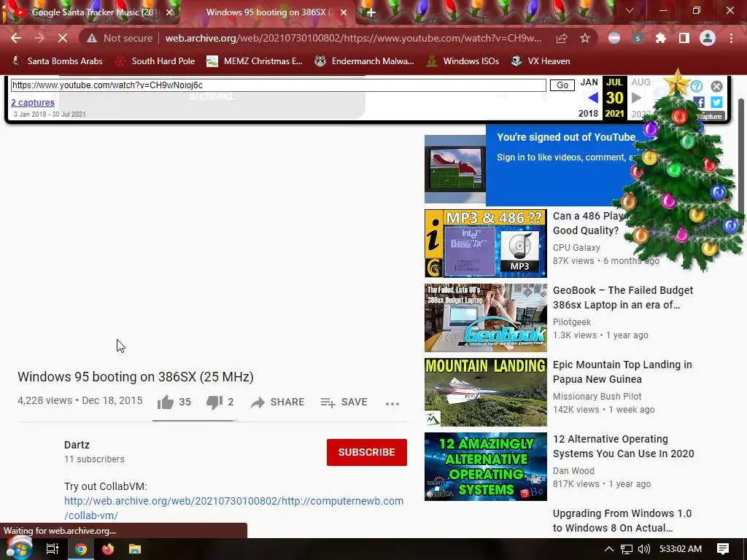Switch to Google Santa Tracker Music tab
This screenshot has height=560, width=747.
(x=94, y=12)
